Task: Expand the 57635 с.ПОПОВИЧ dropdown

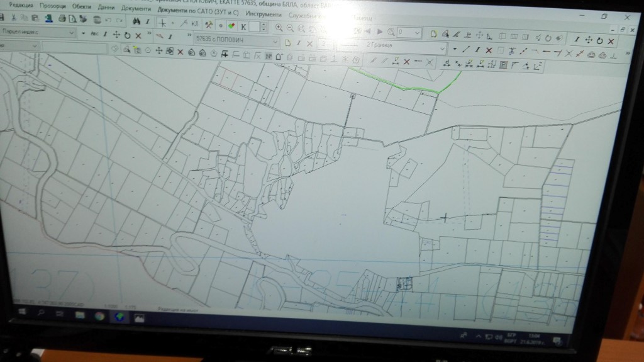Action: click(274, 41)
